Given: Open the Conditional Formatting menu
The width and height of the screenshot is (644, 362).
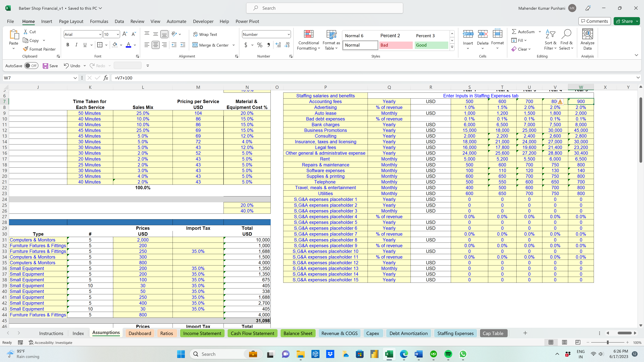Looking at the screenshot, I should [x=309, y=40].
